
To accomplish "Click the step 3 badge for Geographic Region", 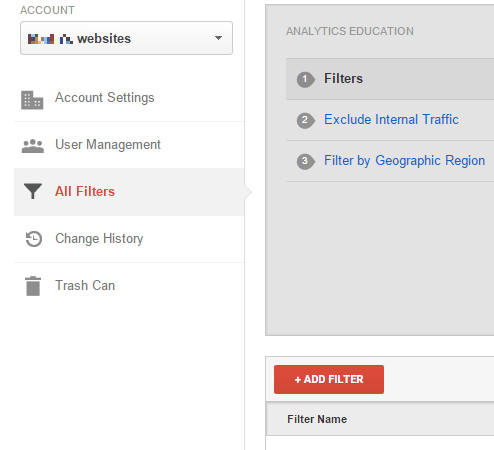I will [305, 161].
